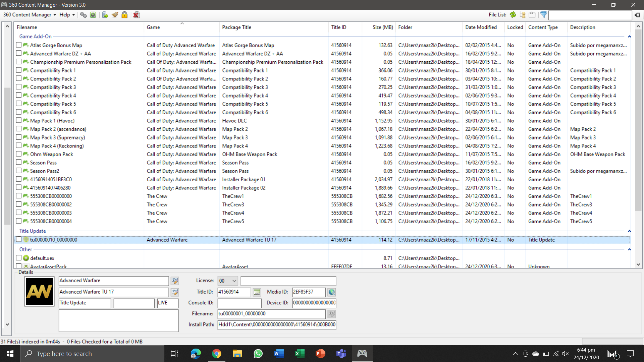This screenshot has width=644, height=362.
Task: Select the Championship Premium Personalization Pack row
Action: 322,62
